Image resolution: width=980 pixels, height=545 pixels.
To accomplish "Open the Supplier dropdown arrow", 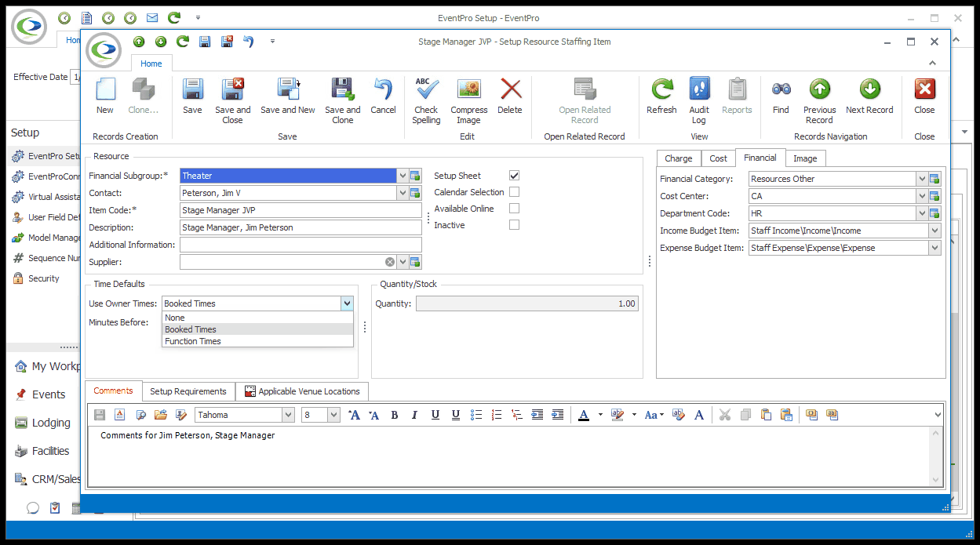I will tap(403, 262).
